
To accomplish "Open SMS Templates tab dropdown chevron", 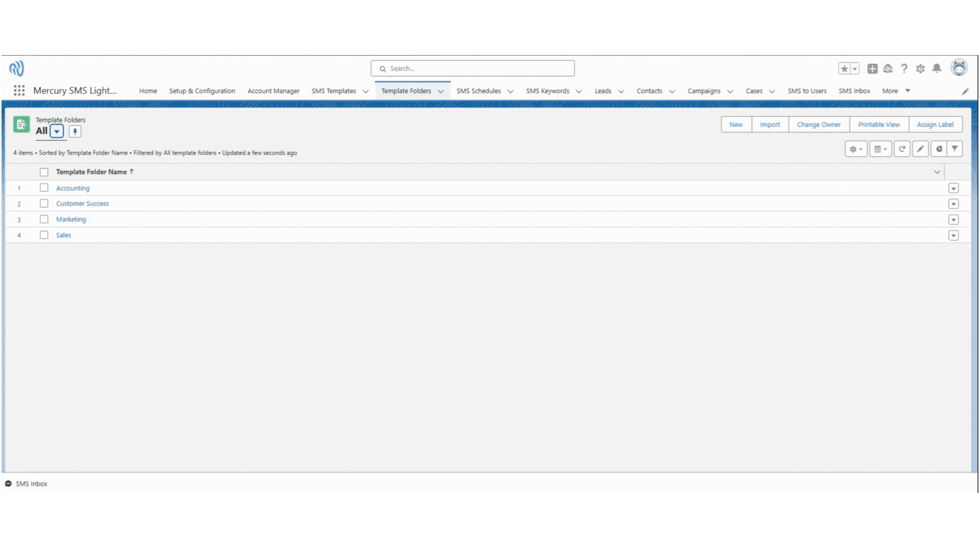I will [365, 91].
